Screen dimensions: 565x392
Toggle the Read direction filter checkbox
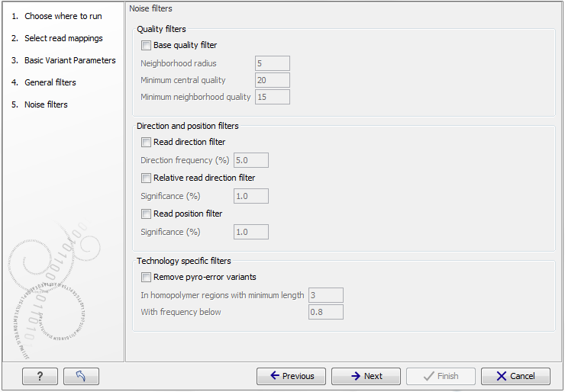click(x=147, y=142)
